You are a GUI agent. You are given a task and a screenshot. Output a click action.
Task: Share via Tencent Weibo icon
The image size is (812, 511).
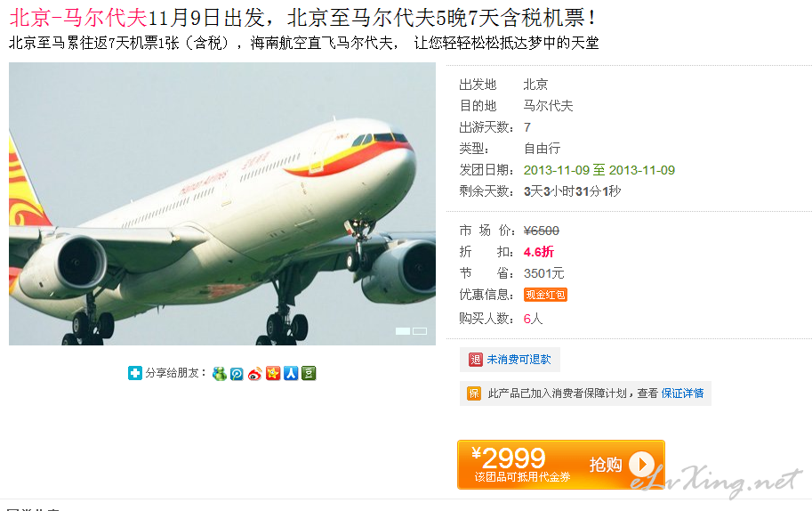237,373
